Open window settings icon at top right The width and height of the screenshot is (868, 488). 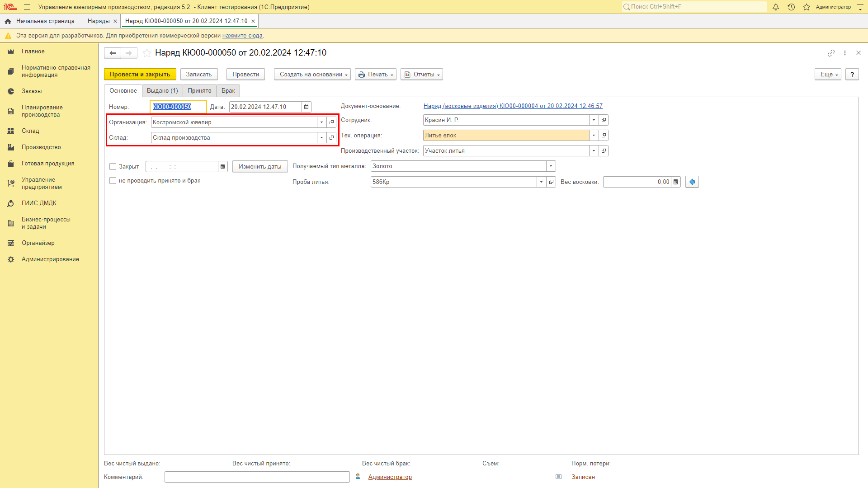860,7
